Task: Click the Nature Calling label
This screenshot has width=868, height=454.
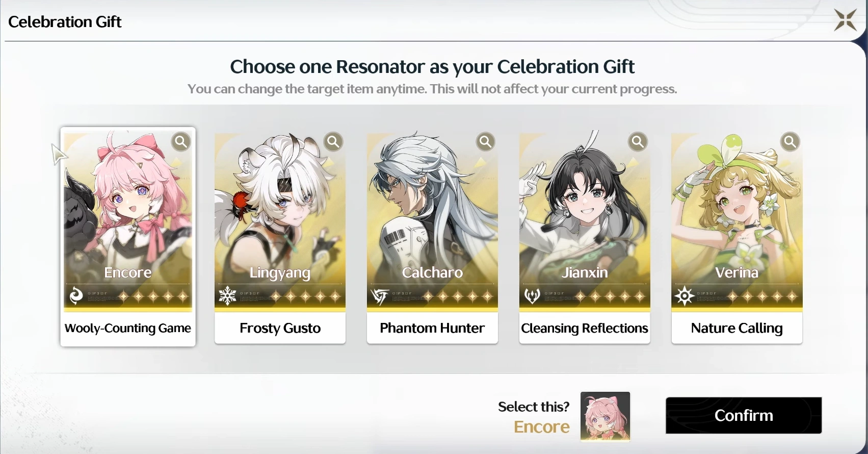Action: tap(737, 328)
